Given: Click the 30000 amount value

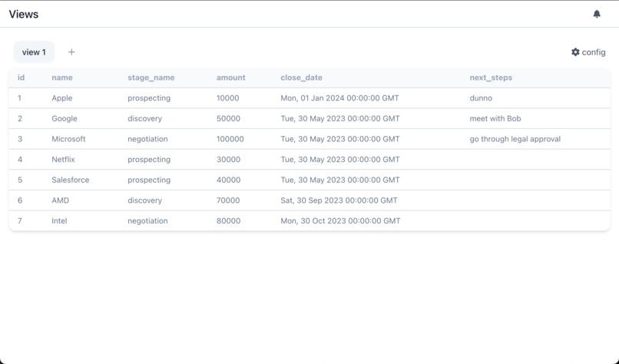Looking at the screenshot, I should (x=228, y=160).
